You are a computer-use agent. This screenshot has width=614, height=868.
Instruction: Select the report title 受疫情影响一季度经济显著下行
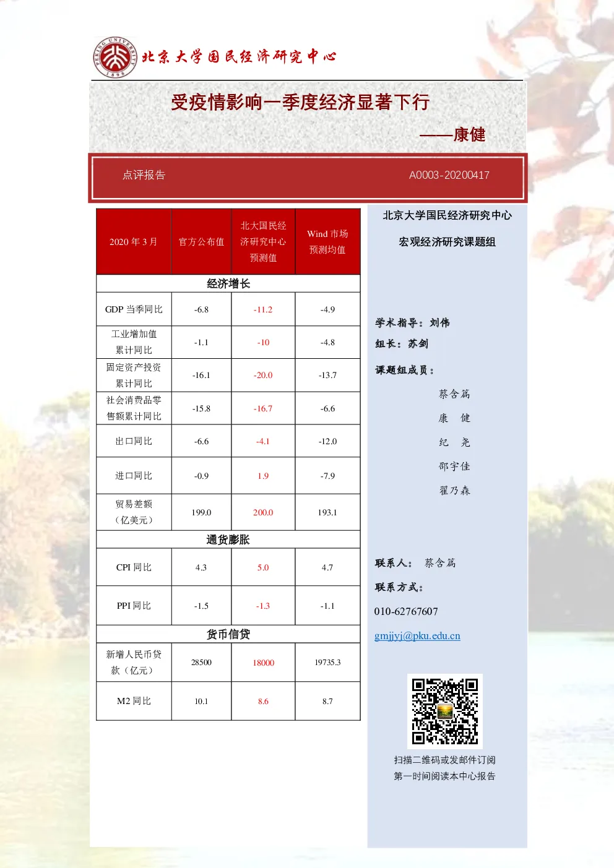(300, 102)
